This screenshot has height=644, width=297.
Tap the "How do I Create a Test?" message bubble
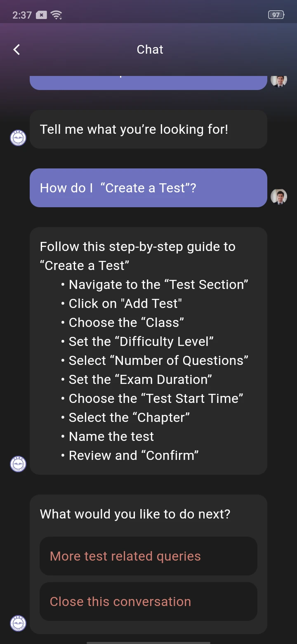(148, 188)
